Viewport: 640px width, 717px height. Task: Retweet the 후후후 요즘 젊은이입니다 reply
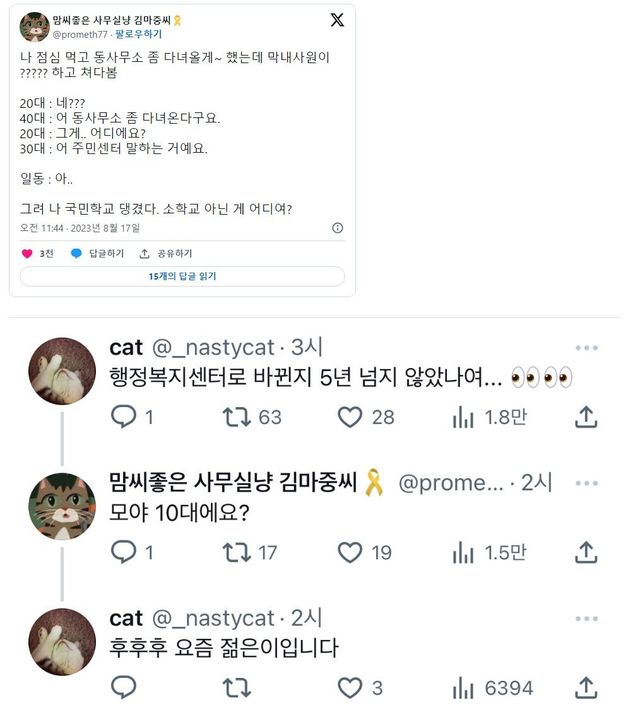[x=237, y=688]
